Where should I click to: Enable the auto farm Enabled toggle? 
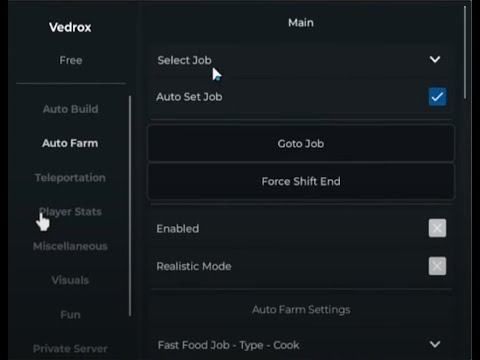point(437,228)
